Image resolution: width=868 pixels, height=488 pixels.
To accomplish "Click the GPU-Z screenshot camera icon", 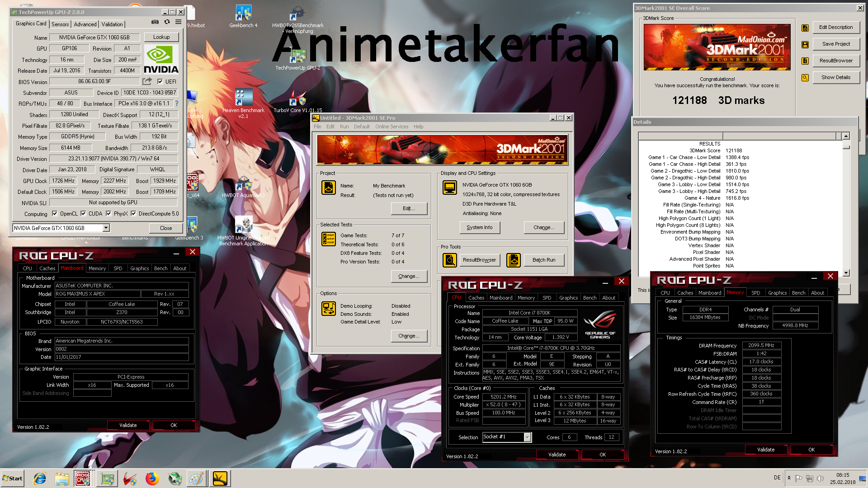I will 155,22.
